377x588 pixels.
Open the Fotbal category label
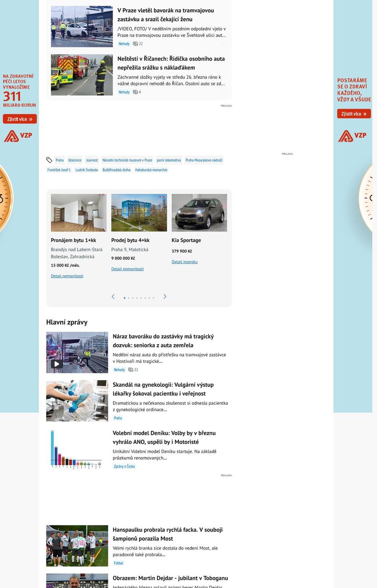pyautogui.click(x=118, y=563)
